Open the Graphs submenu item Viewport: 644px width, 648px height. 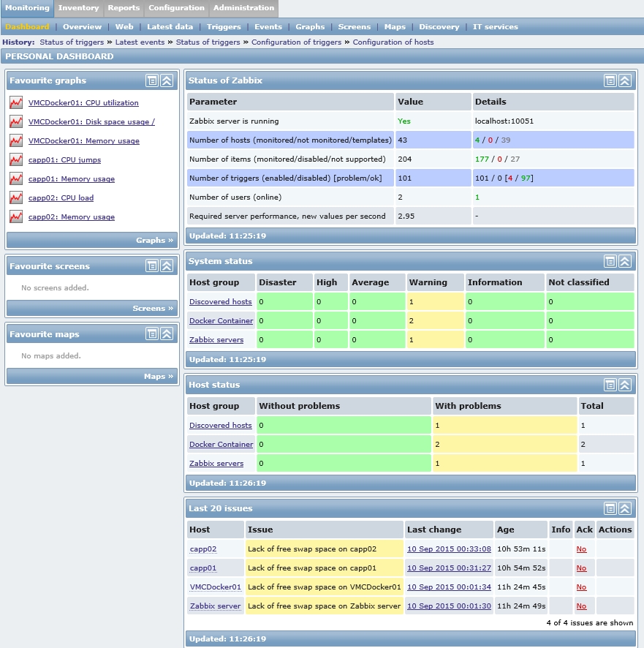[310, 27]
